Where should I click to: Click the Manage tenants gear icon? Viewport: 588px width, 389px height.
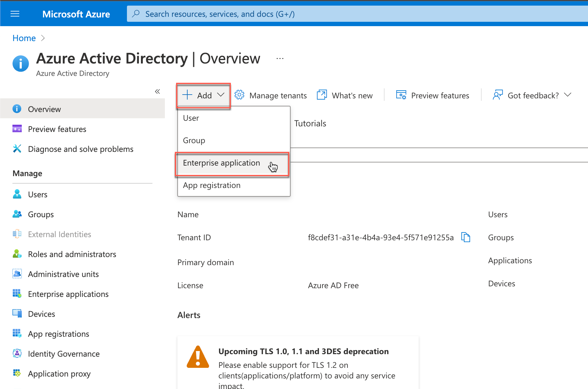point(239,95)
